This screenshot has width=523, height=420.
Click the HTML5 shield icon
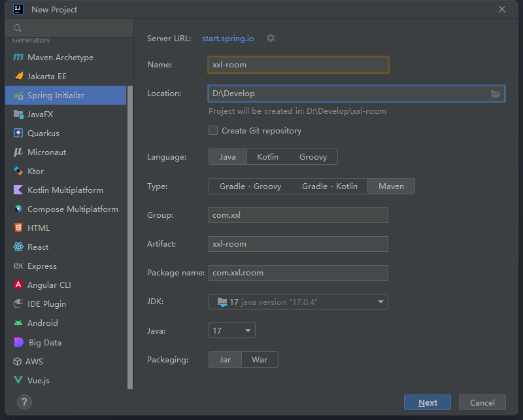[x=18, y=228]
